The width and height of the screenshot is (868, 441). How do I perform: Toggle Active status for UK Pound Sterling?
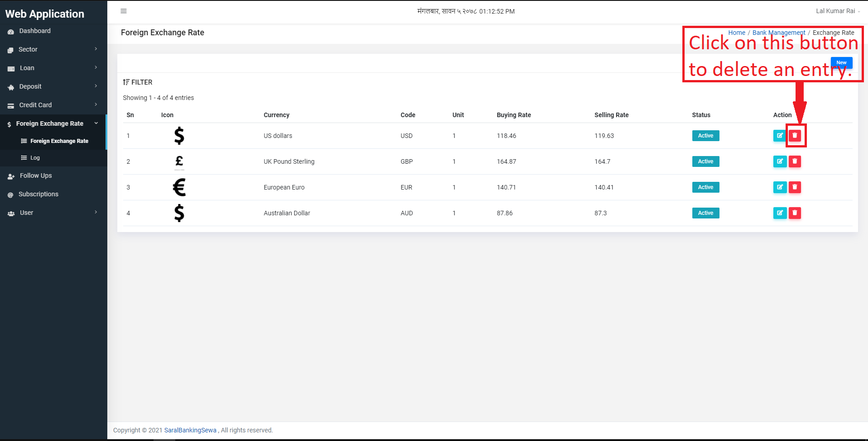click(x=705, y=161)
